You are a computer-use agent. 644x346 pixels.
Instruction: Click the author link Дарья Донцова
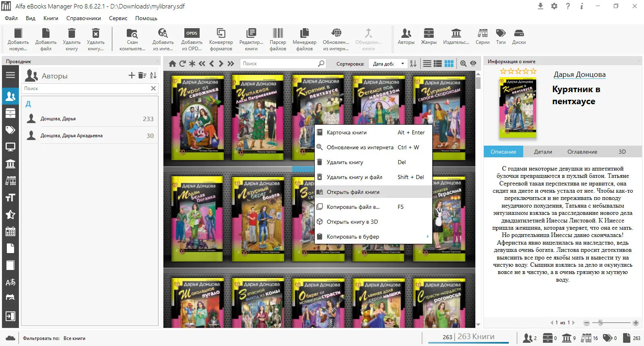point(580,74)
